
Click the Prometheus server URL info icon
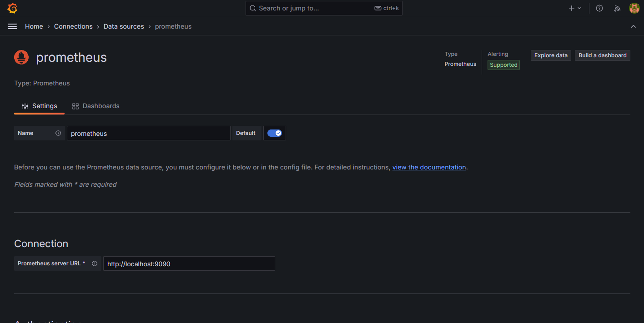click(x=95, y=263)
